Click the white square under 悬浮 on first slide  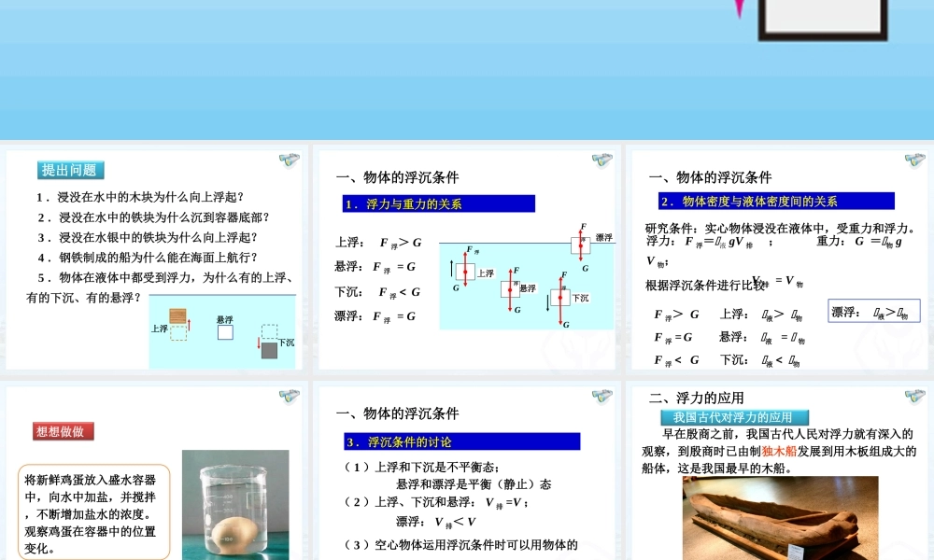pos(225,332)
